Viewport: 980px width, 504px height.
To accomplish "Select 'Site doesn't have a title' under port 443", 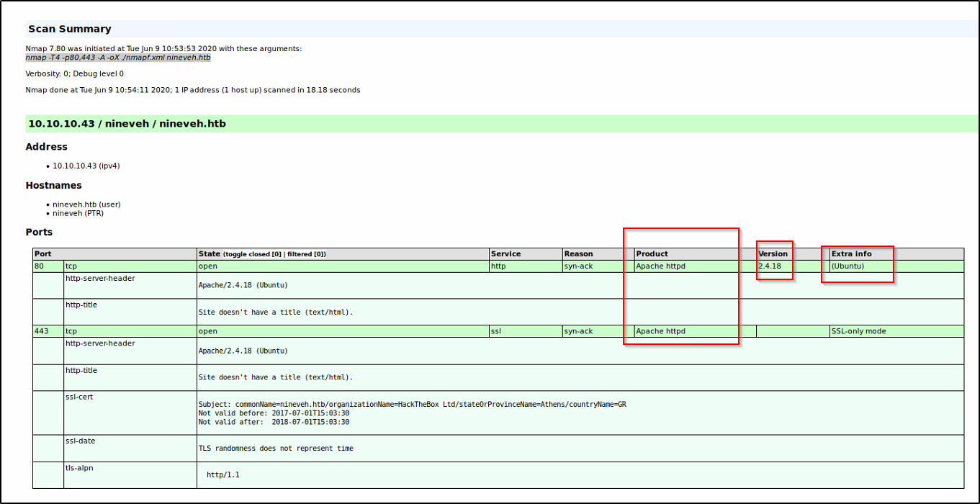I will pyautogui.click(x=276, y=377).
